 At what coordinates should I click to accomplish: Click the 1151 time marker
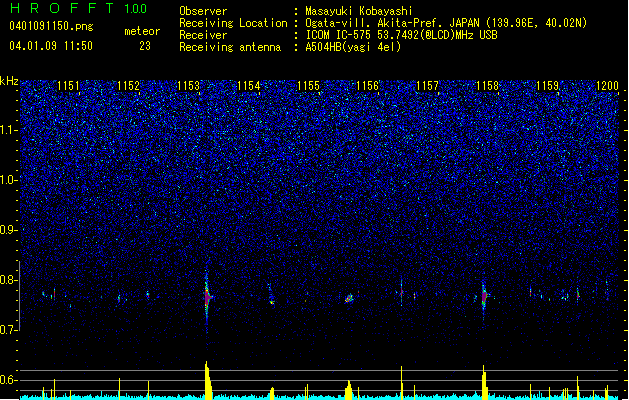coord(68,86)
